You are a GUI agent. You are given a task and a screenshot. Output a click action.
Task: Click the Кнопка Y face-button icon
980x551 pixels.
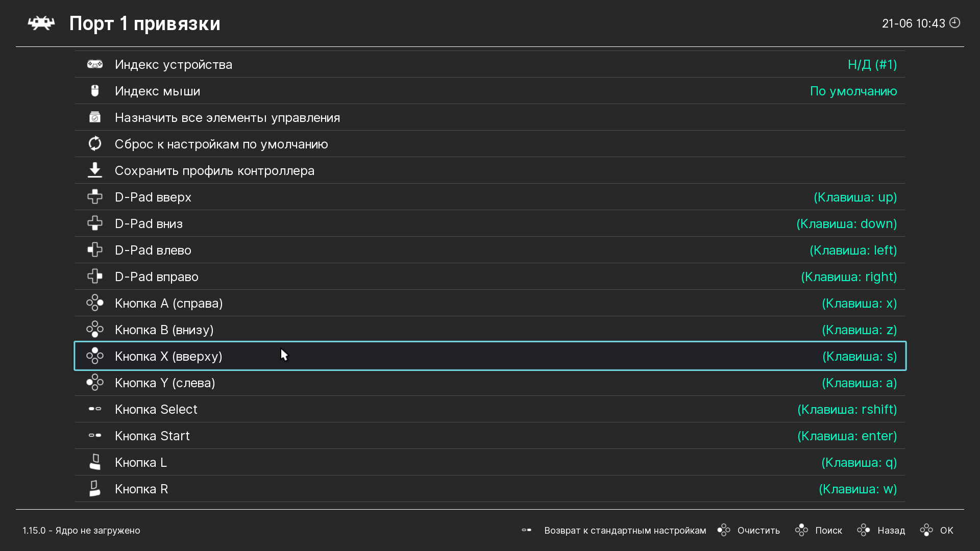coord(94,383)
